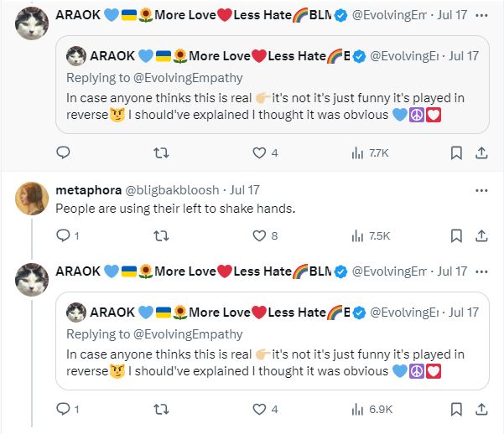Reply to metaphora's left-hand tweet
Viewport: 504px width, 434px height.
[63, 236]
